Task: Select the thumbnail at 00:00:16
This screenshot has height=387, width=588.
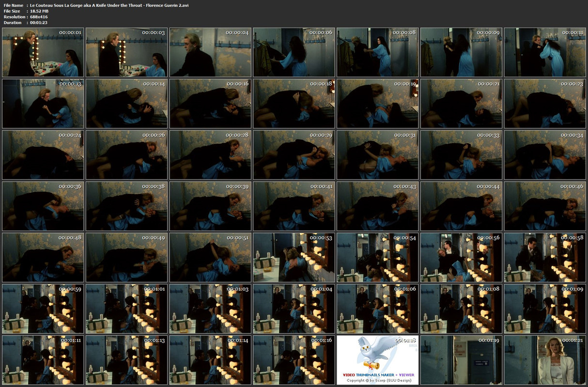Action: [210, 104]
